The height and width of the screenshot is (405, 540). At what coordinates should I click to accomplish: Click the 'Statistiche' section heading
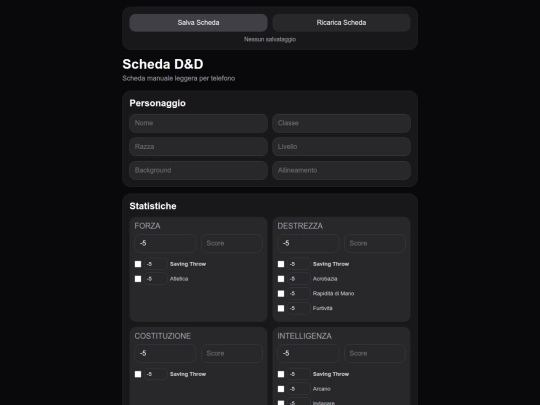click(x=153, y=206)
